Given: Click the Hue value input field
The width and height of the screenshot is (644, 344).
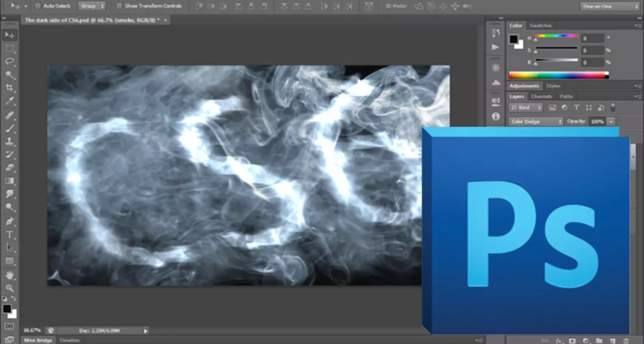Looking at the screenshot, I should click(x=592, y=38).
